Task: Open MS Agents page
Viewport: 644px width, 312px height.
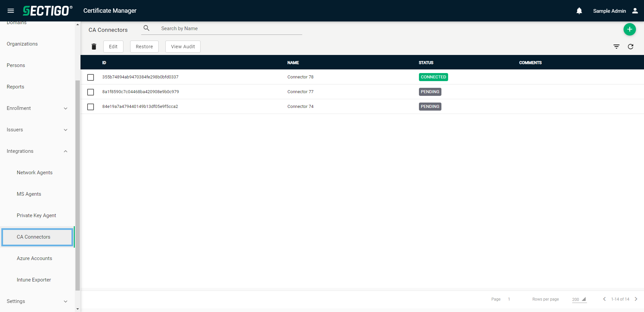Action: [x=29, y=194]
